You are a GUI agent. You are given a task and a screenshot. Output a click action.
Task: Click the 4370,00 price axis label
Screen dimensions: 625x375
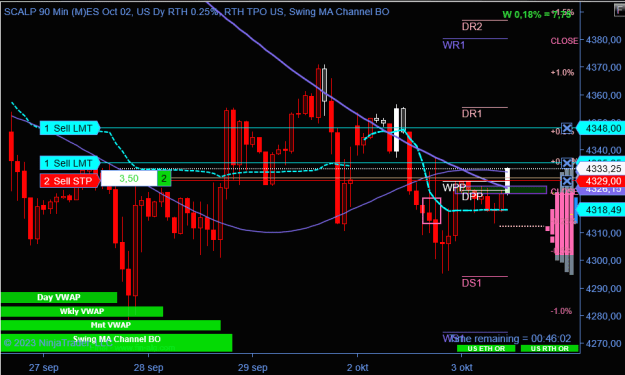pyautogui.click(x=603, y=67)
